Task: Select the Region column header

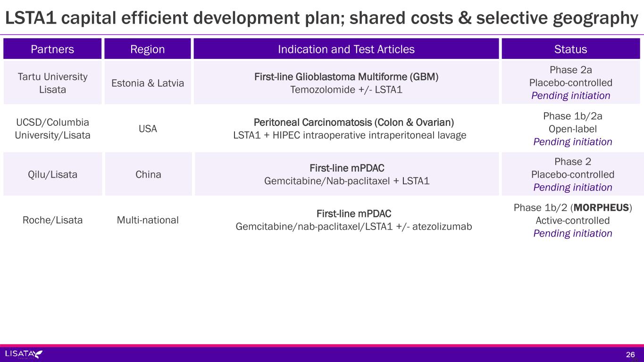Action: (x=148, y=49)
